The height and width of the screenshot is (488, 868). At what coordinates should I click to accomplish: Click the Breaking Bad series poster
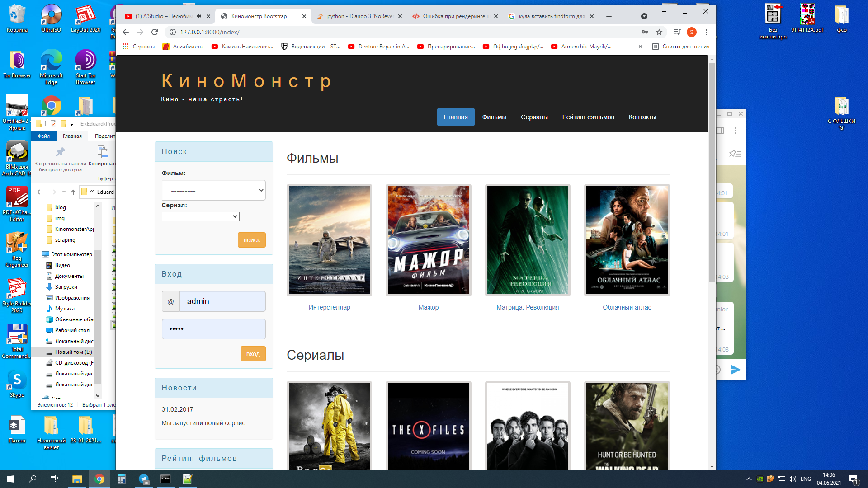point(329,426)
